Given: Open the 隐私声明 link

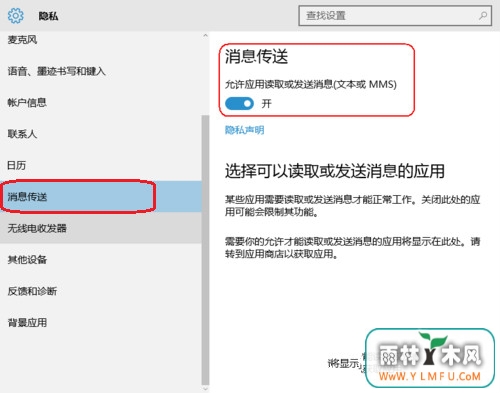Looking at the screenshot, I should click(245, 130).
